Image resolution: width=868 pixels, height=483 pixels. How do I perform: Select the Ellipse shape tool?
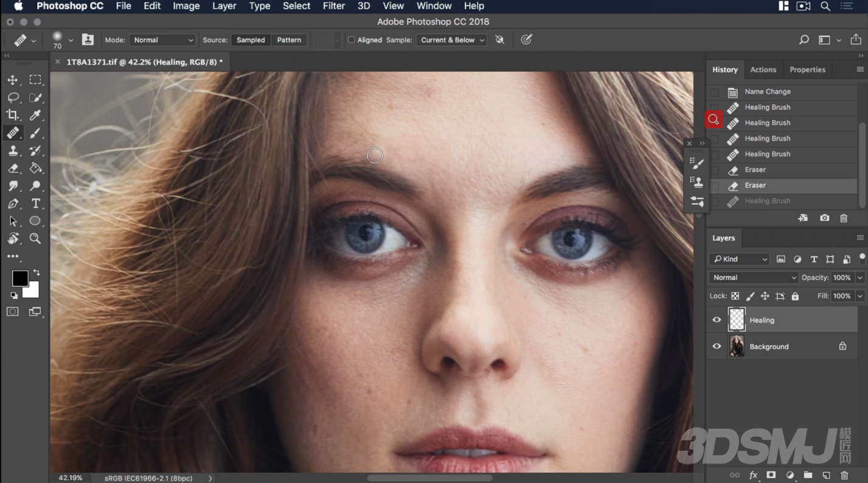coord(35,221)
